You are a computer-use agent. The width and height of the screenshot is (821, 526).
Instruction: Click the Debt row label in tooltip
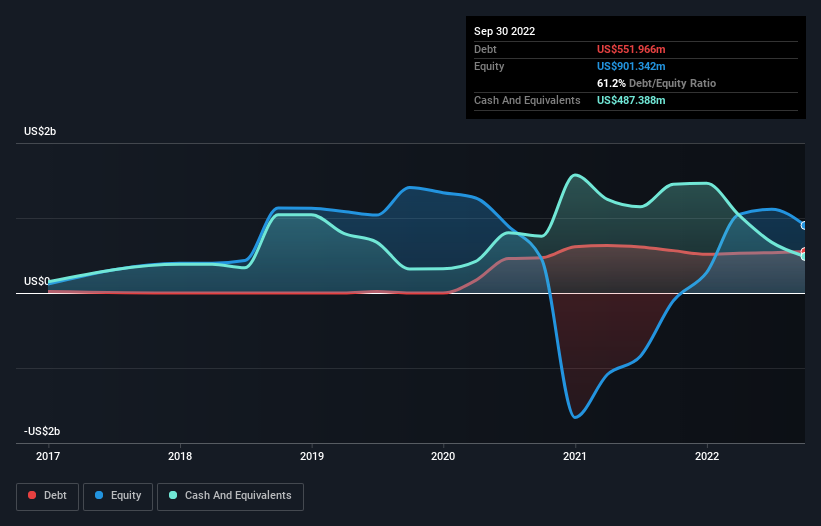485,49
